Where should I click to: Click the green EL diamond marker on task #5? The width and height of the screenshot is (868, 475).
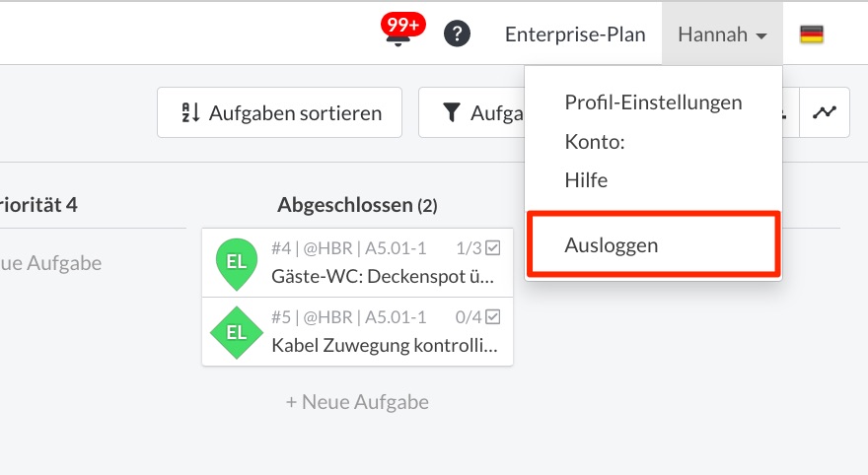point(237,333)
